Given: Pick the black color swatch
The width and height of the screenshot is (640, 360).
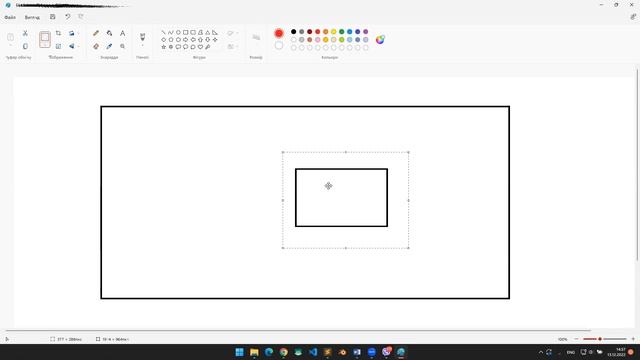Looking at the screenshot, I should [x=293, y=31].
